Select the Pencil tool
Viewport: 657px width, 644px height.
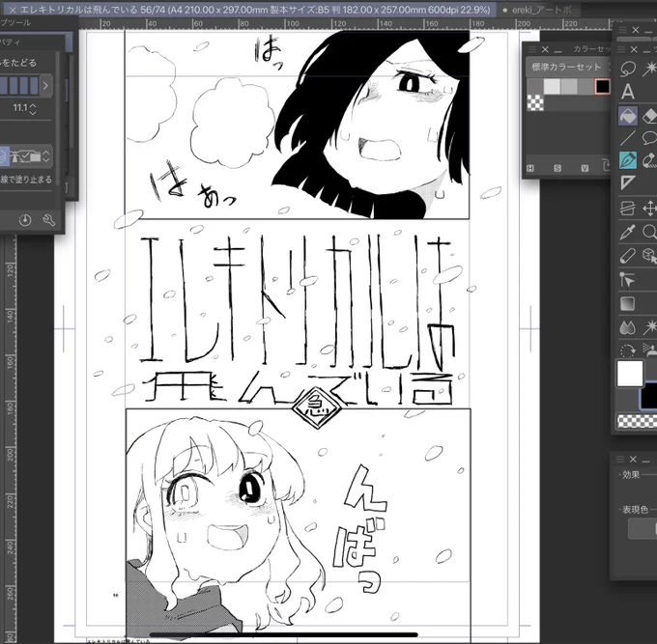click(x=627, y=256)
